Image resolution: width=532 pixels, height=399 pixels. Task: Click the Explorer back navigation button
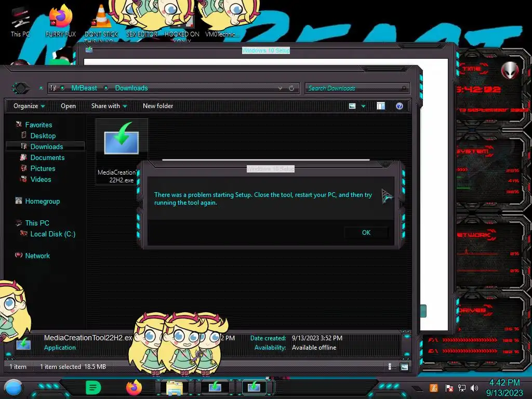(21, 88)
